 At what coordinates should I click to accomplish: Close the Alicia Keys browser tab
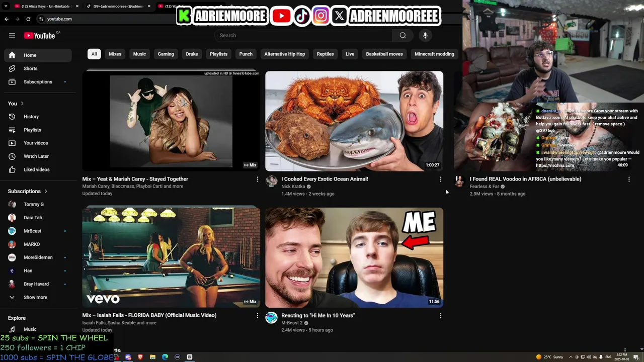(77, 6)
